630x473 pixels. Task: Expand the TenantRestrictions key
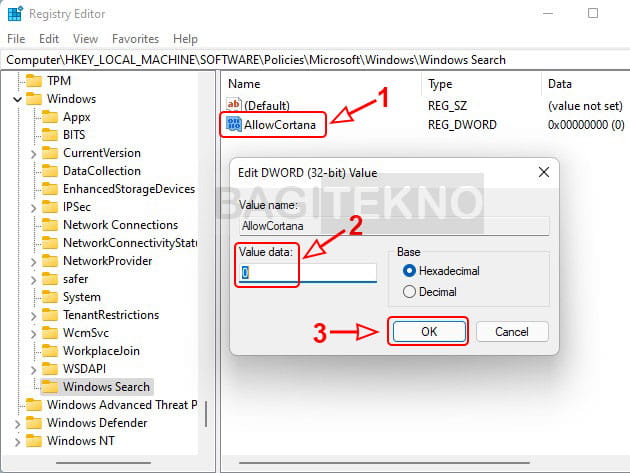point(33,316)
